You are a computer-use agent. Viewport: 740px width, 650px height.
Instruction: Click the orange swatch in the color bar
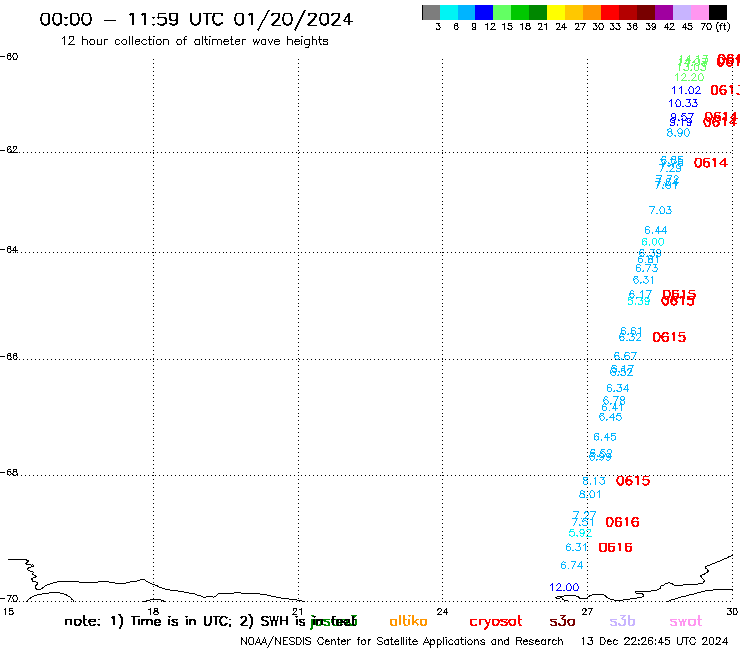(x=592, y=12)
